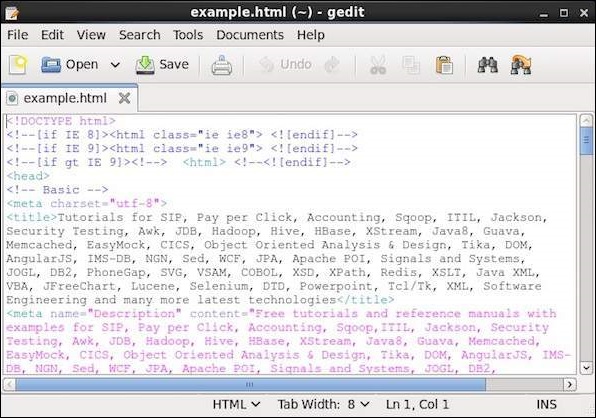Click the html class="ie ie9" line
Screen dimensions: 596x418
coord(182,149)
